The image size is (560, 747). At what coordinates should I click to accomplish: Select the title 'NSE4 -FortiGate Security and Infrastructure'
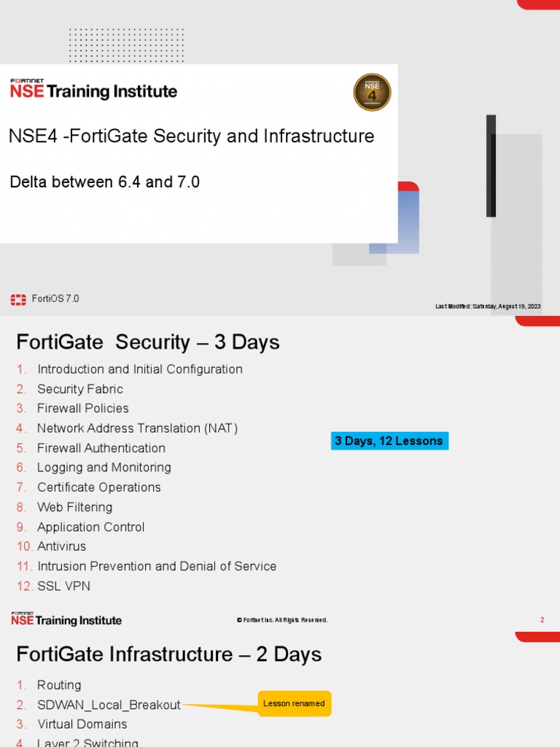192,136
